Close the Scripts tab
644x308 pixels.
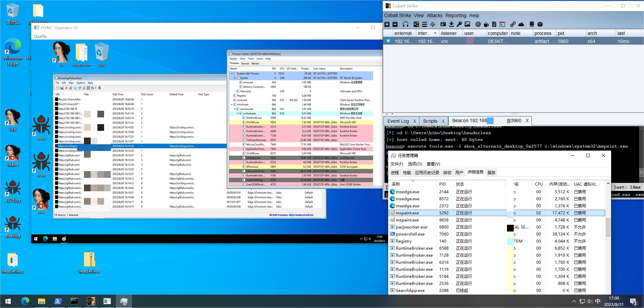(x=443, y=121)
